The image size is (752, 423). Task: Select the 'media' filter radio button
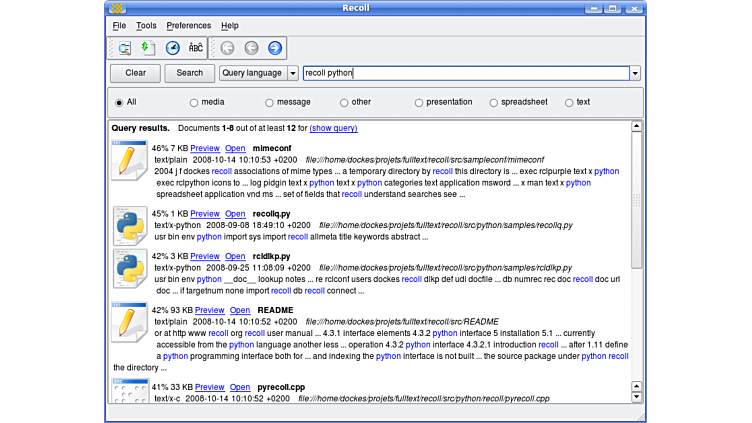pos(194,102)
